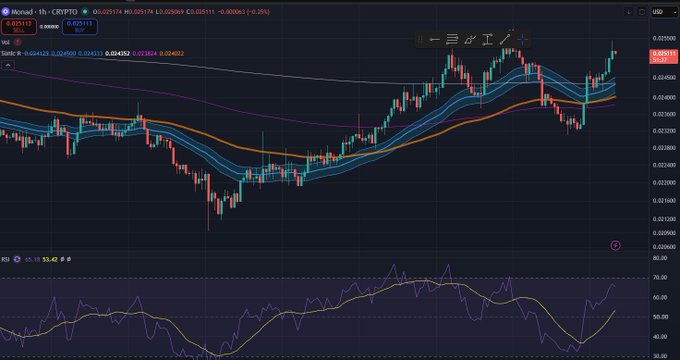Click the Monad symbol logo icon
Screen dimensions: 680x360
coord(5,12)
